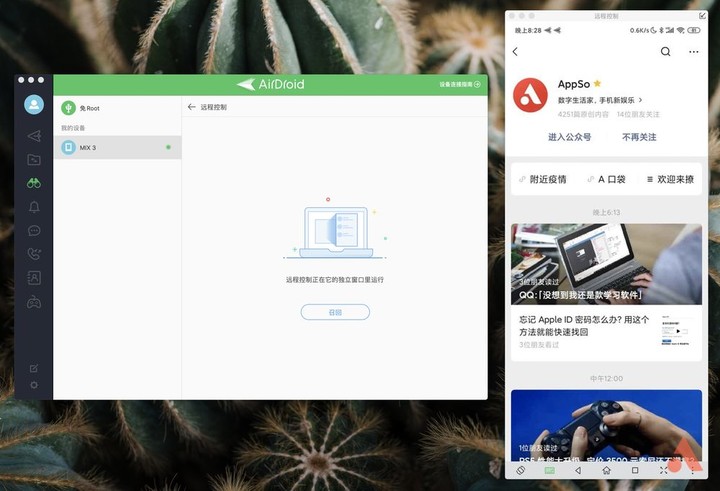Screen dimensions: 720x491
Task: Click the button below remote control message
Action: (335, 312)
